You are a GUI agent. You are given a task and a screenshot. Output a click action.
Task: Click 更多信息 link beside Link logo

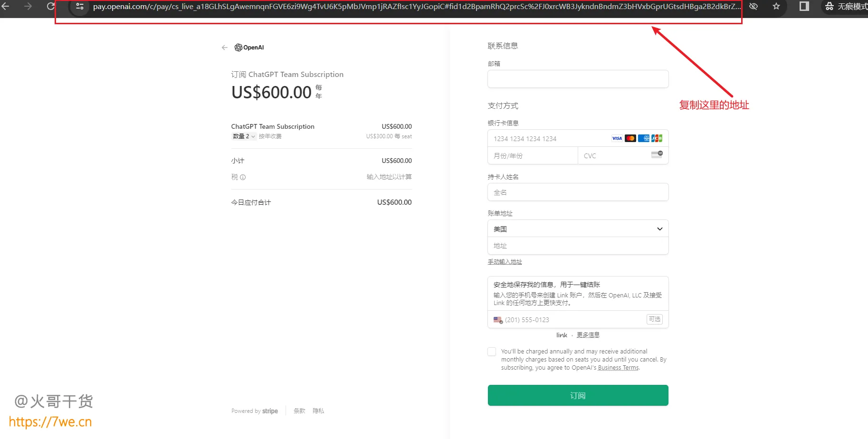point(588,335)
